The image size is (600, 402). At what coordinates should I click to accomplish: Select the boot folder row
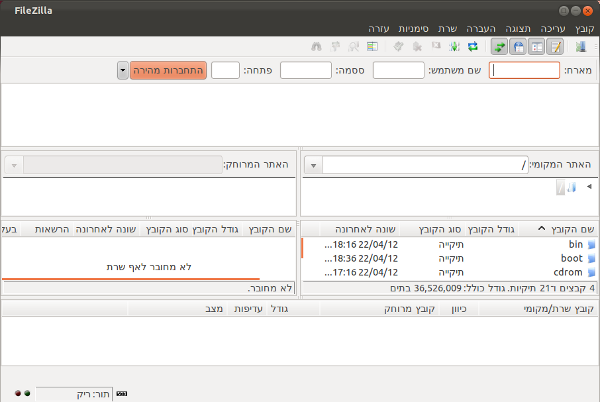pos(450,259)
